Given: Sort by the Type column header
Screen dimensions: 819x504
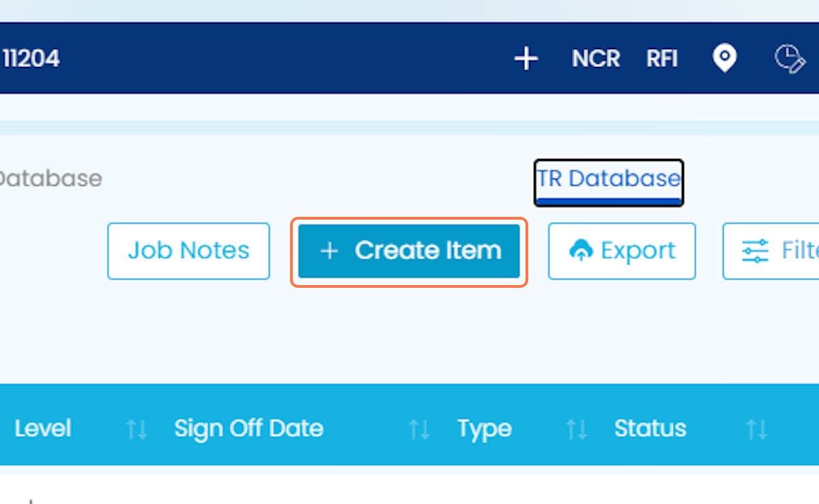Looking at the screenshot, I should pos(485,429).
